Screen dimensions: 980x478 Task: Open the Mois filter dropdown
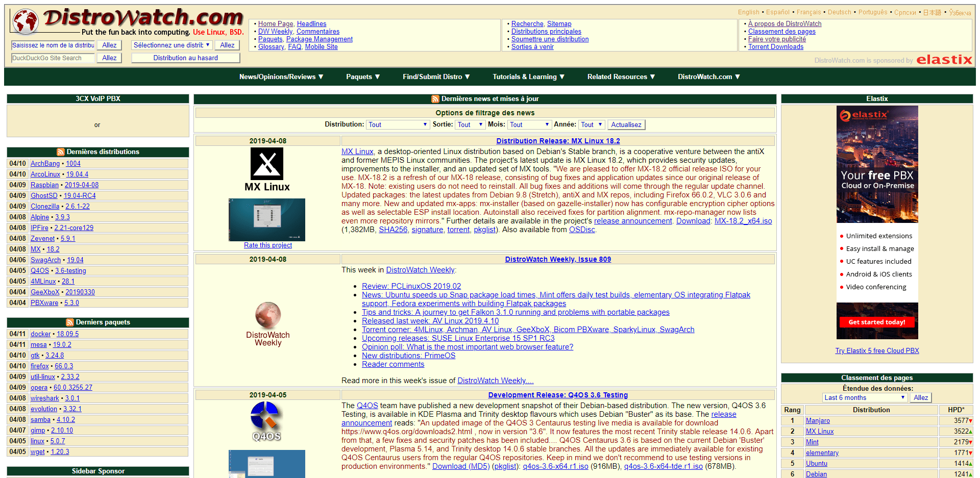[x=530, y=124]
